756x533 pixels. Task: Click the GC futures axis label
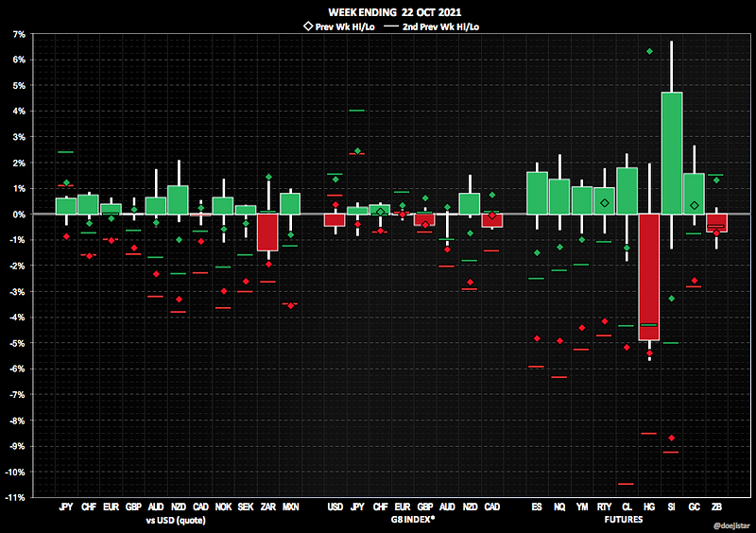coord(694,507)
